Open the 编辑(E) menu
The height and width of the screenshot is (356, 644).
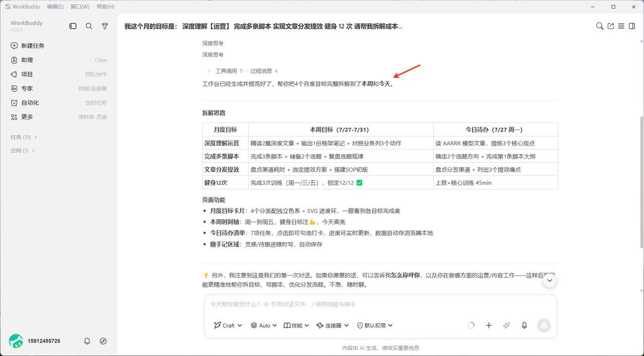[x=55, y=7]
